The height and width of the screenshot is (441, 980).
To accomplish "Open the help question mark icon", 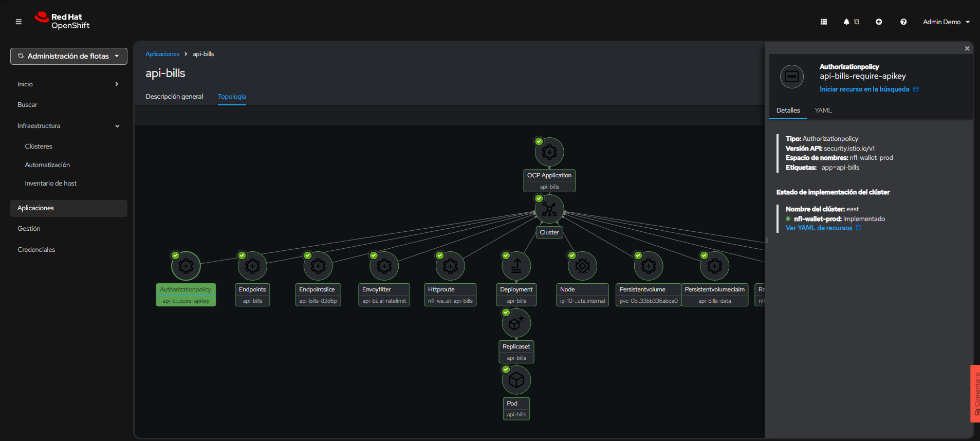I will click(903, 22).
